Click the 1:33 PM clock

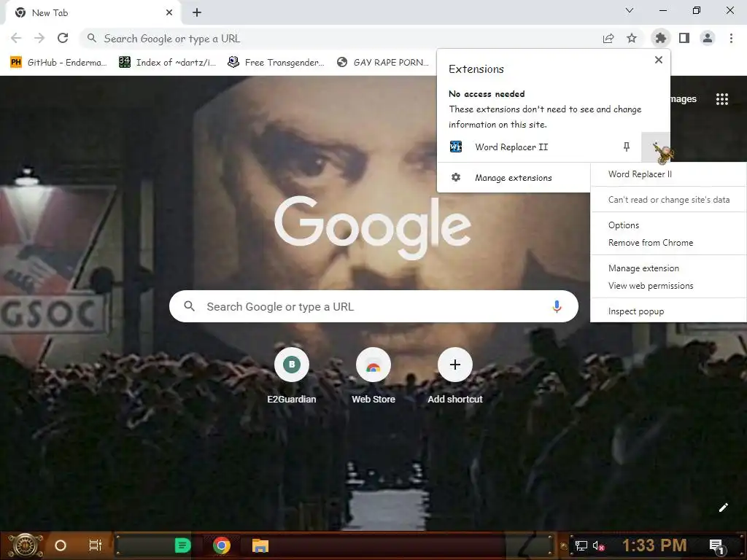[654, 545]
